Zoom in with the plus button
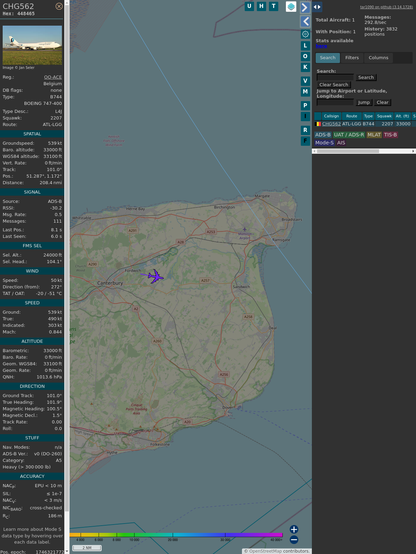The width and height of the screenshot is (416, 554). pyautogui.click(x=294, y=529)
